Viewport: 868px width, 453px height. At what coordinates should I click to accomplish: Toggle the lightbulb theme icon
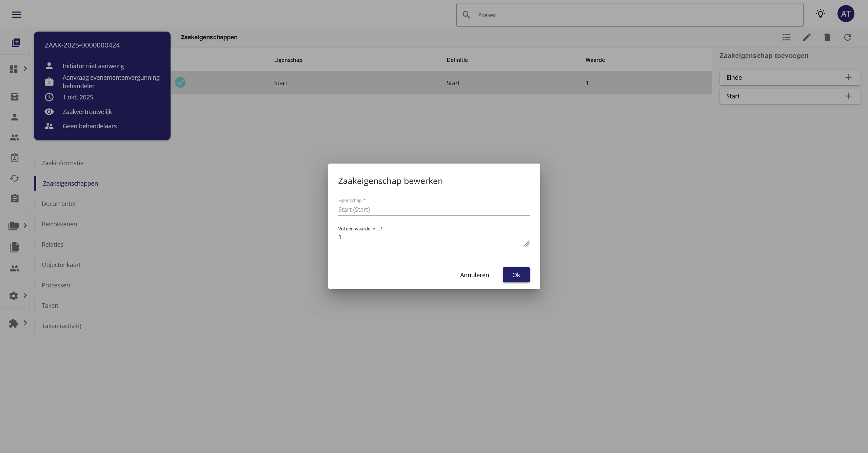point(820,14)
